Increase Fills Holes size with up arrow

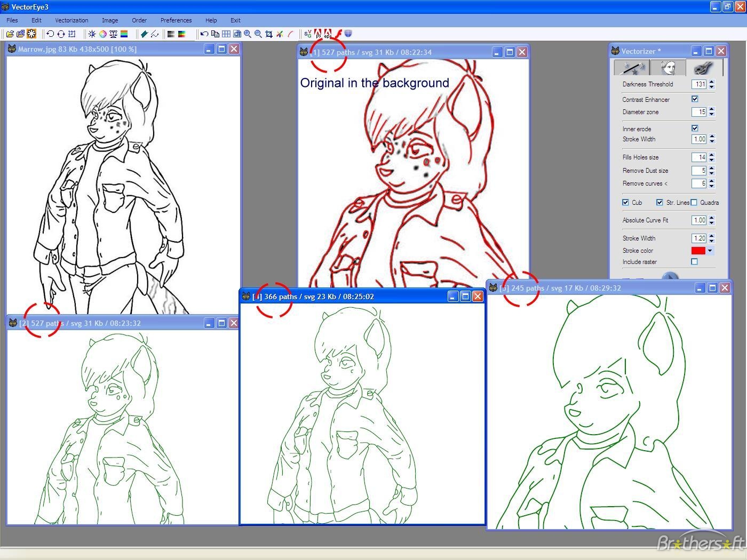coord(711,155)
